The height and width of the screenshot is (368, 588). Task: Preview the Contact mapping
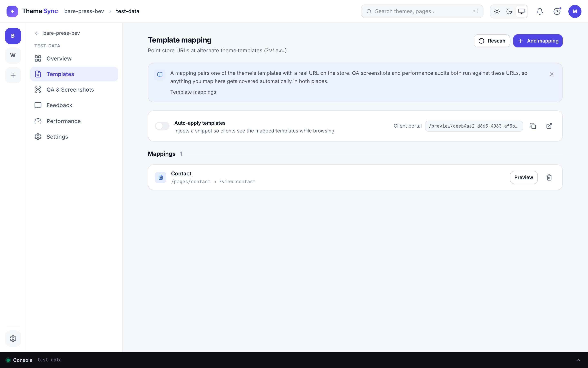pos(524,177)
